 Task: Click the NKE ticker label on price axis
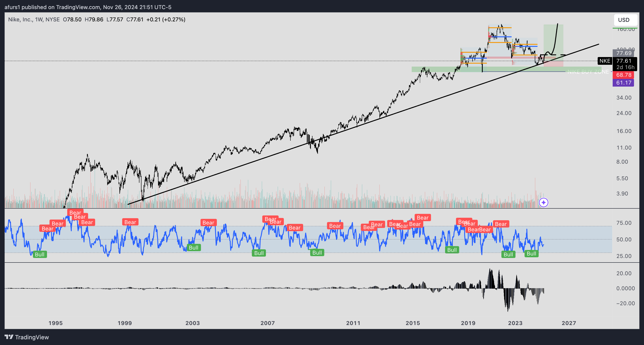[x=604, y=61]
